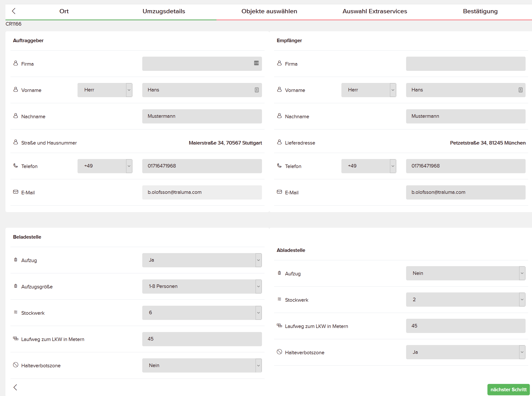Viewport: 532px width, 396px height.
Task: Click the Auftraggeber Nachname field containing Mustermann
Action: [x=202, y=117]
